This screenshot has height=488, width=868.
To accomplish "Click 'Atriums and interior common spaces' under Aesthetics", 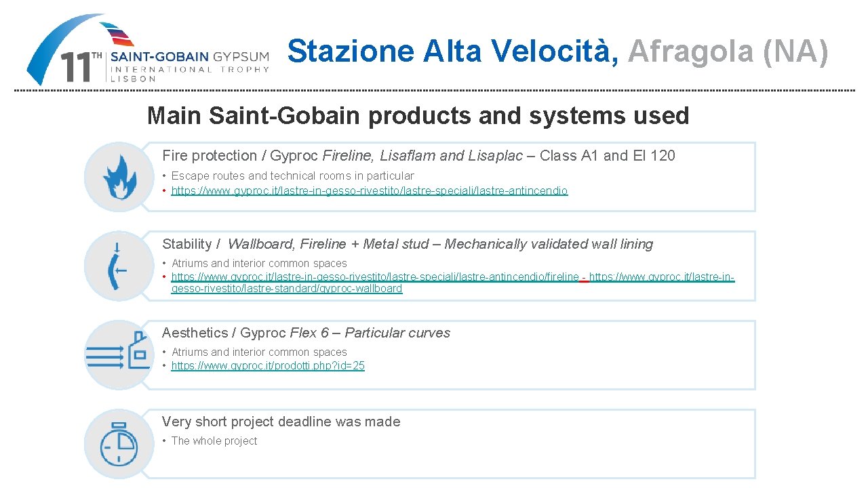I will tap(259, 352).
